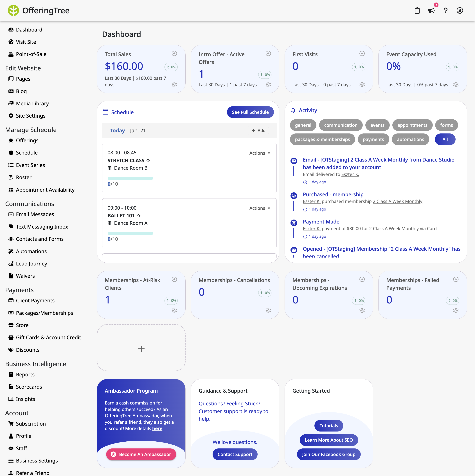Filter activity by communication

click(341, 125)
